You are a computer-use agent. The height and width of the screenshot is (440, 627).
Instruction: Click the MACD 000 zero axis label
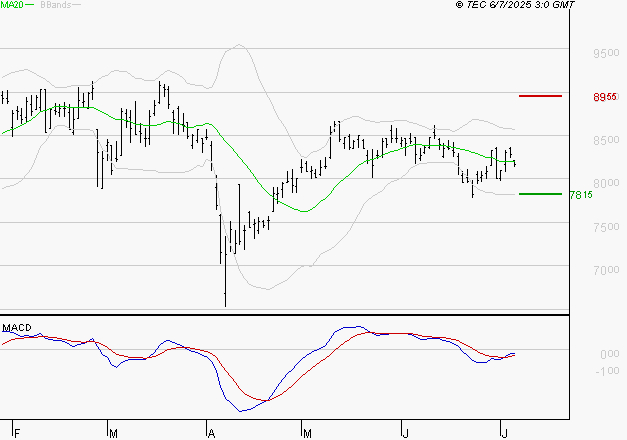pyautogui.click(x=610, y=354)
